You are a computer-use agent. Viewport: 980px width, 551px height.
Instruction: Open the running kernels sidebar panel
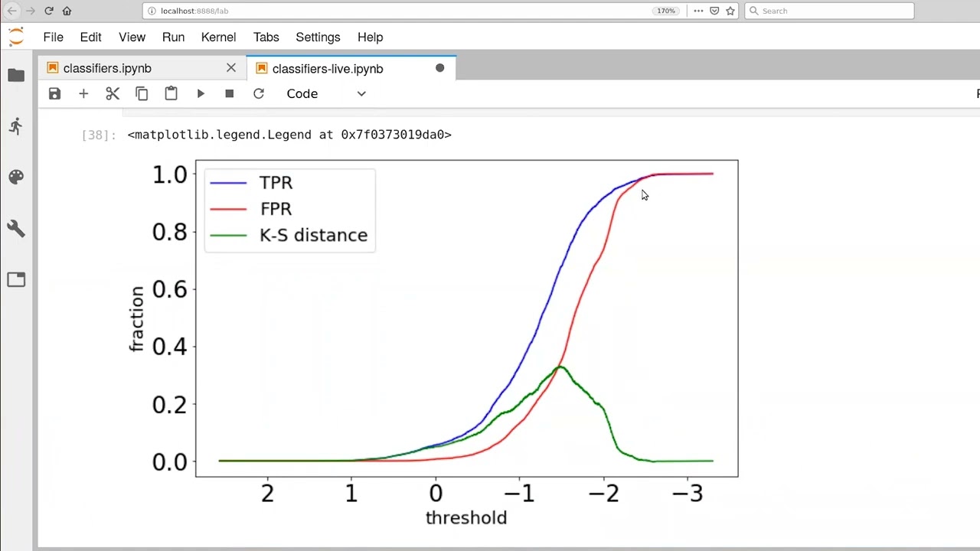click(x=16, y=126)
